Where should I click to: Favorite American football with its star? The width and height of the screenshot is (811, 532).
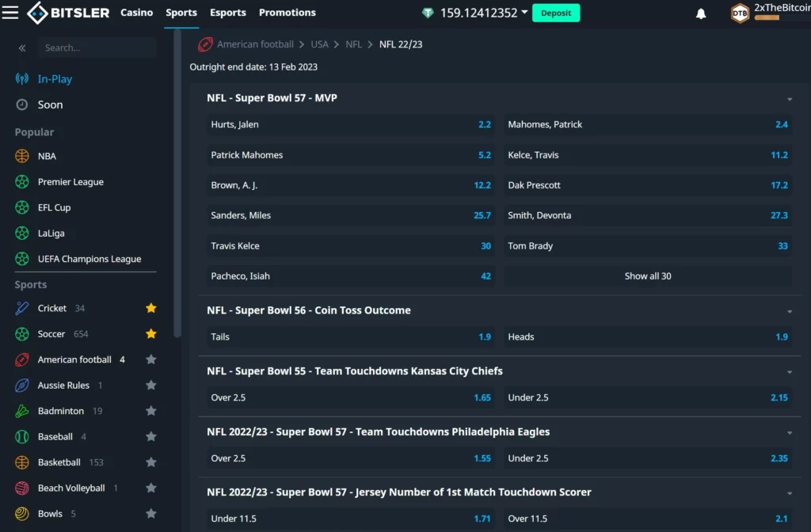(151, 359)
